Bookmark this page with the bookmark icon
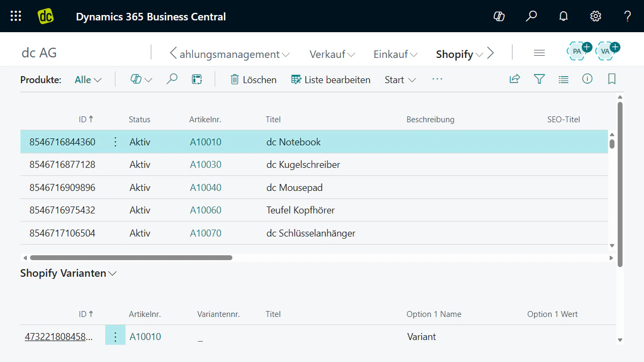The image size is (644, 362). pyautogui.click(x=612, y=79)
